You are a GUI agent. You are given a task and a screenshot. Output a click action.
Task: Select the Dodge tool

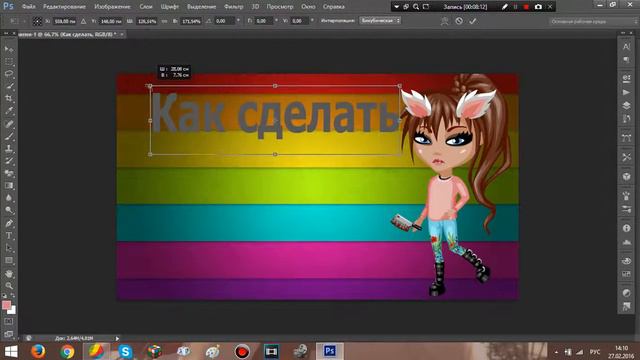[x=9, y=211]
